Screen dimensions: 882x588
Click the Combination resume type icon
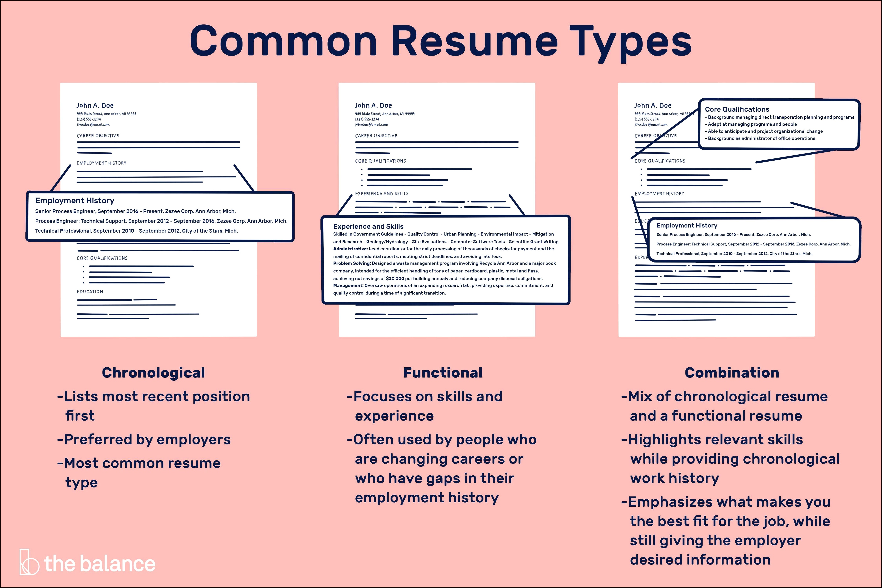(716, 217)
